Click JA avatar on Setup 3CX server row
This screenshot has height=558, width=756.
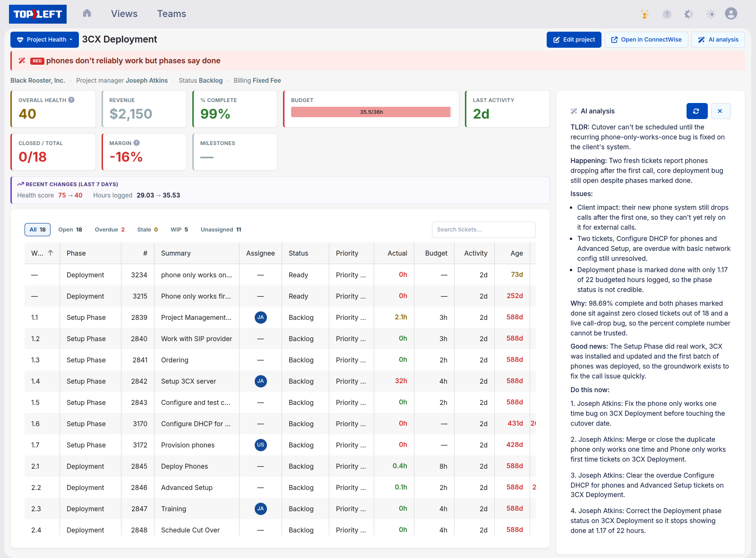click(260, 381)
